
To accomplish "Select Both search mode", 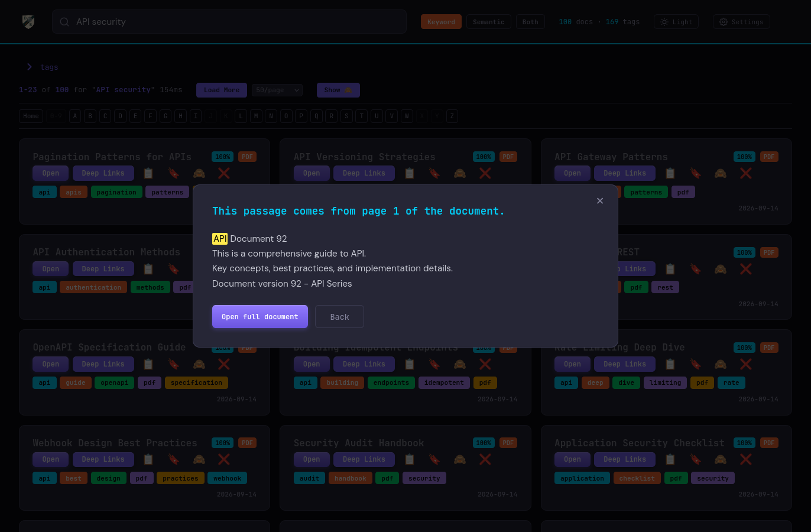I will [x=530, y=22].
